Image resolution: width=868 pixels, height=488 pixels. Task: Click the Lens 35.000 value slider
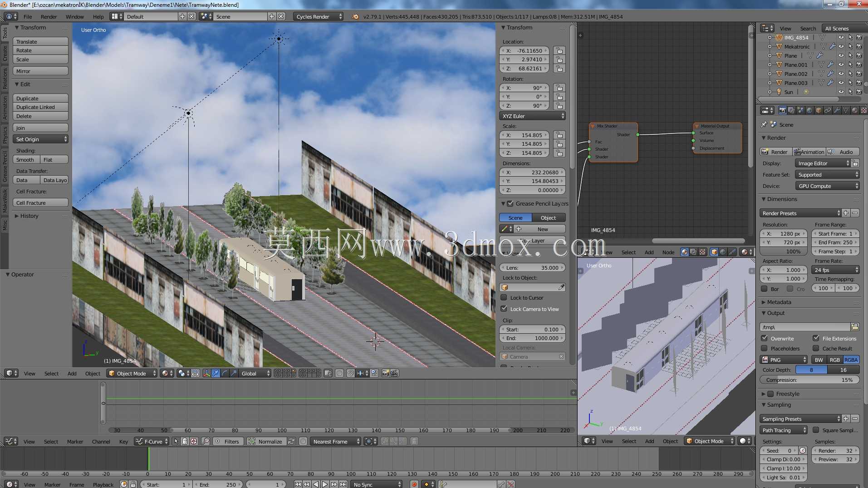pos(532,268)
